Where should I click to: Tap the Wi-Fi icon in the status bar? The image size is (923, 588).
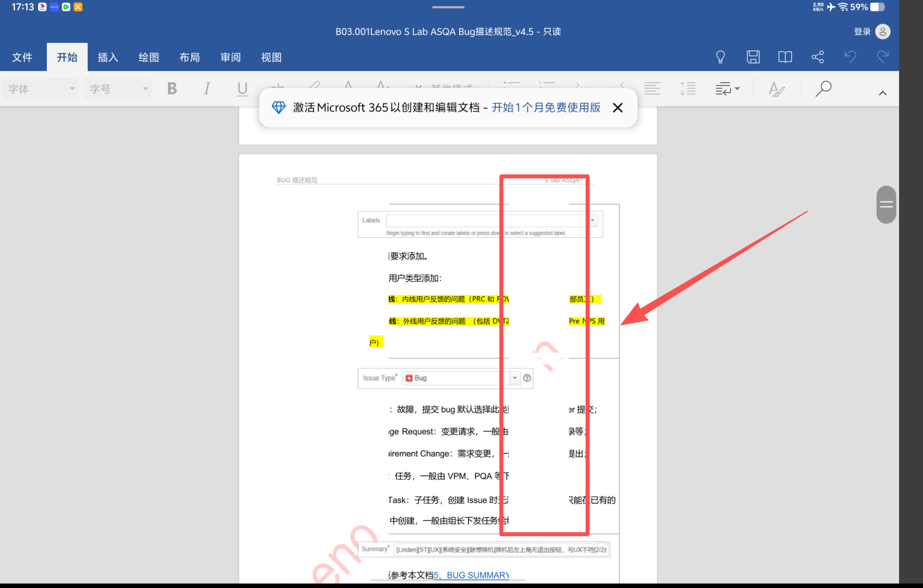click(x=843, y=7)
